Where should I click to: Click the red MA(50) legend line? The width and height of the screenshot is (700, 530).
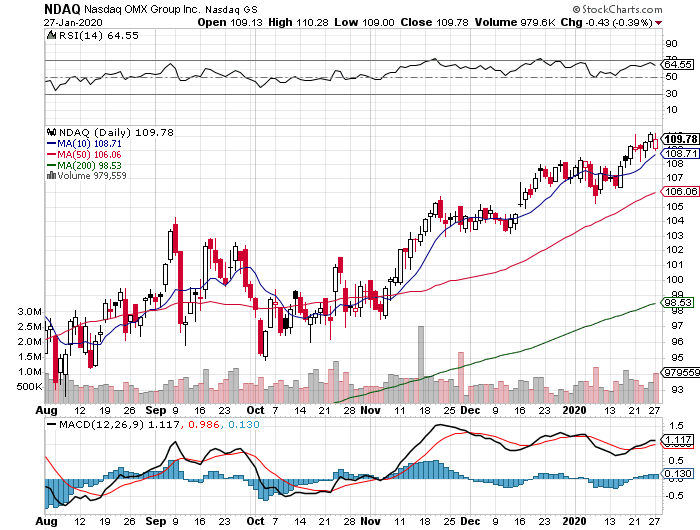51,154
